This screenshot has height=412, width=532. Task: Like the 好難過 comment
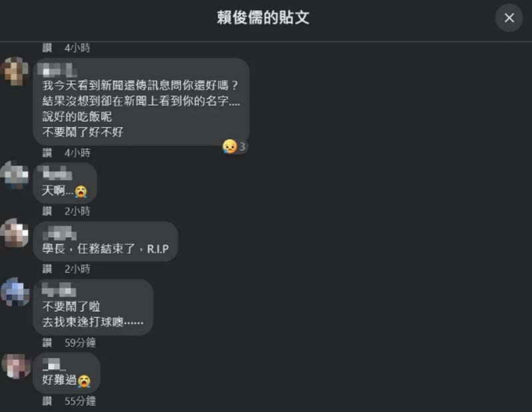pos(47,401)
